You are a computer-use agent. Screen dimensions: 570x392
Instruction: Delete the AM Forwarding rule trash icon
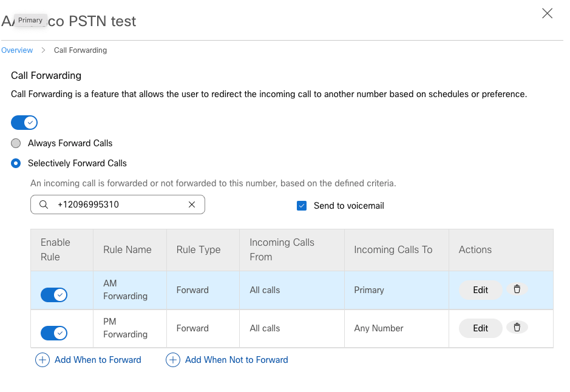pyautogui.click(x=517, y=289)
